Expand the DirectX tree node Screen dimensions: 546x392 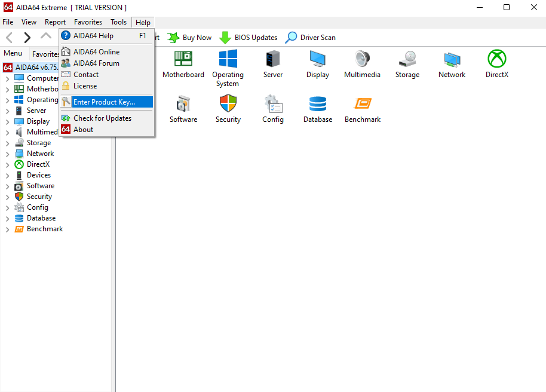pyautogui.click(x=7, y=165)
